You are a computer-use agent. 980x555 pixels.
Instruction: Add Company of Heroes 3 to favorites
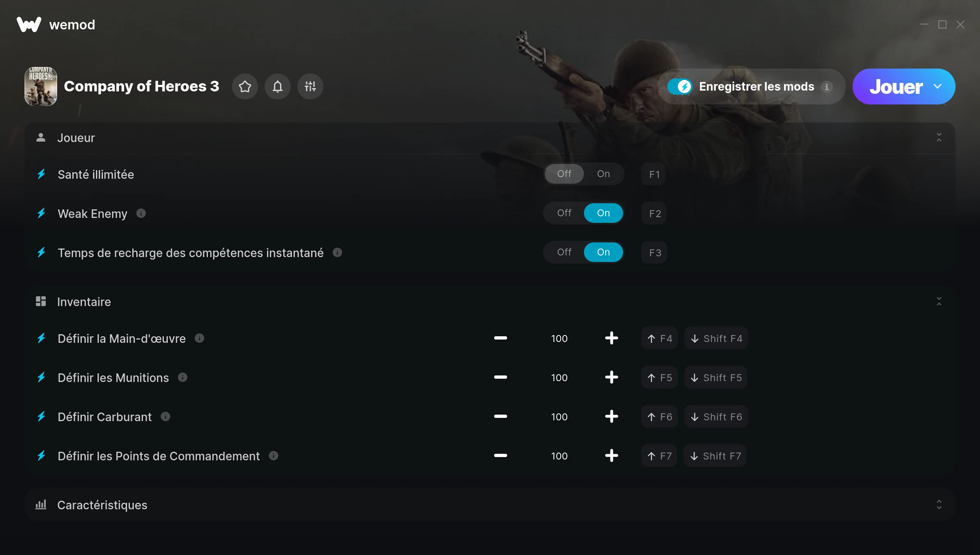pyautogui.click(x=245, y=87)
